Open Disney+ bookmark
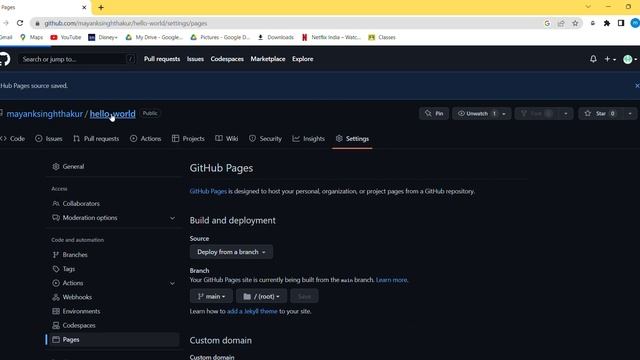 point(103,37)
